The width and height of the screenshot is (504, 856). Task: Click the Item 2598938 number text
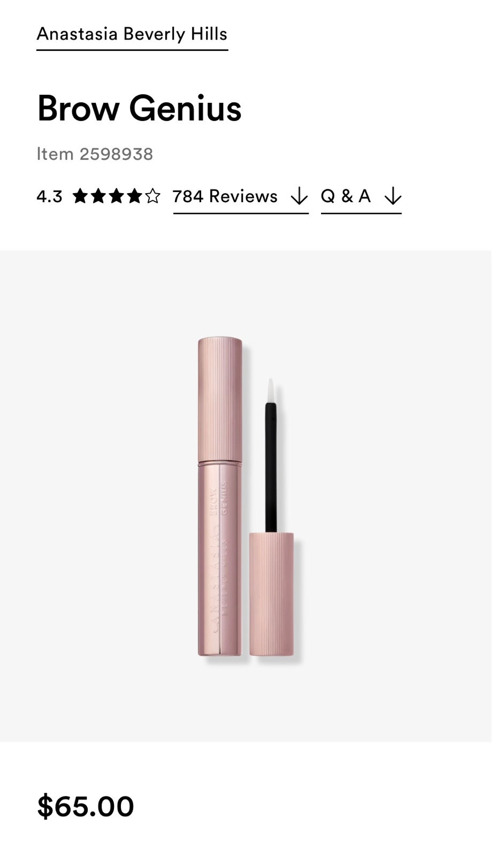[95, 154]
